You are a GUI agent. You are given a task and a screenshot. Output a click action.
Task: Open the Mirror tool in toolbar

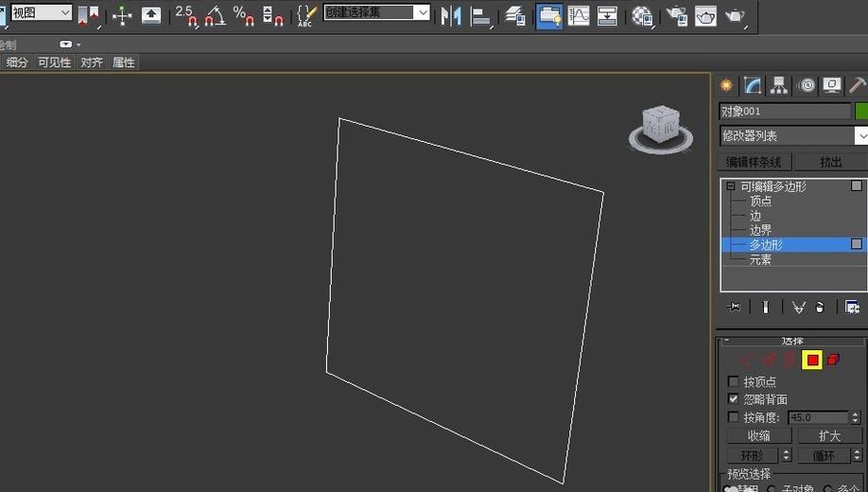point(451,15)
